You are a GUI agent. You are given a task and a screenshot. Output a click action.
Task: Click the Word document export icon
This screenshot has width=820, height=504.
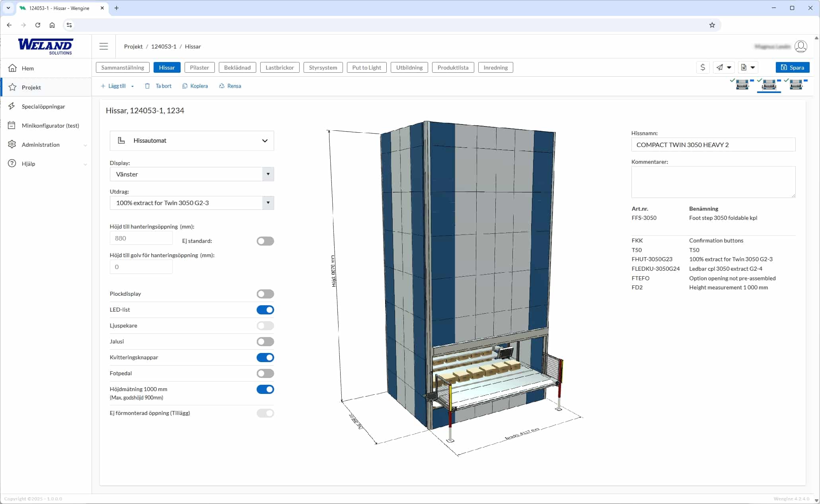(x=744, y=68)
